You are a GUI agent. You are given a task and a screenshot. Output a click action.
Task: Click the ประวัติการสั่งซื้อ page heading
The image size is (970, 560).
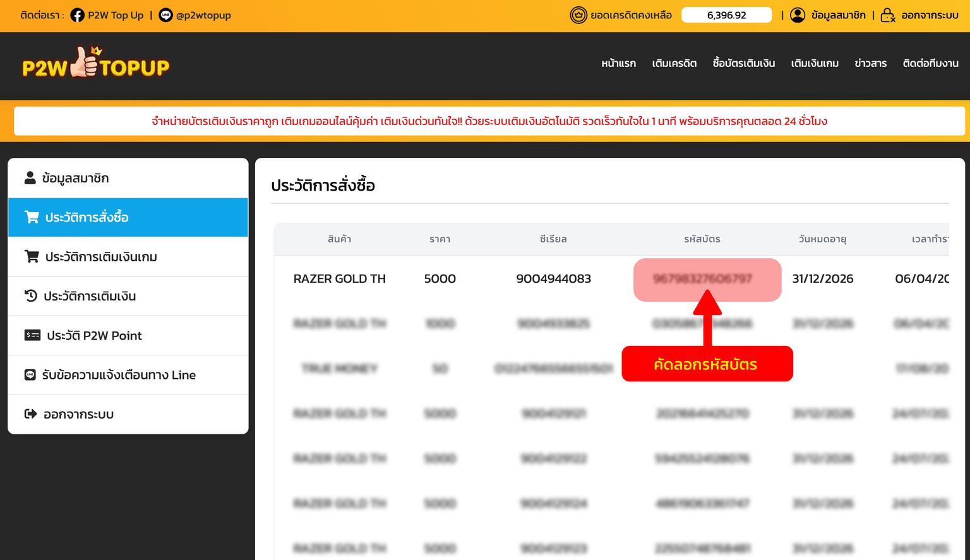click(x=323, y=186)
